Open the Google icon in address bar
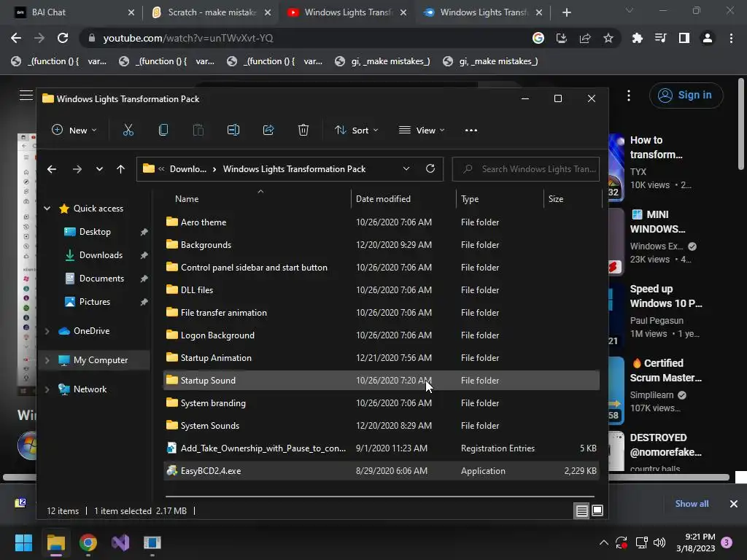The width and height of the screenshot is (747, 560). point(538,38)
